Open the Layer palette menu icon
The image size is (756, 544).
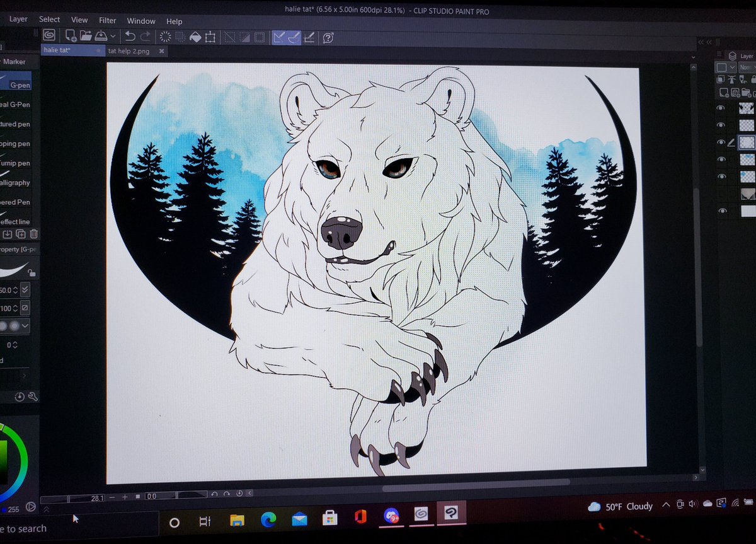pos(719,54)
